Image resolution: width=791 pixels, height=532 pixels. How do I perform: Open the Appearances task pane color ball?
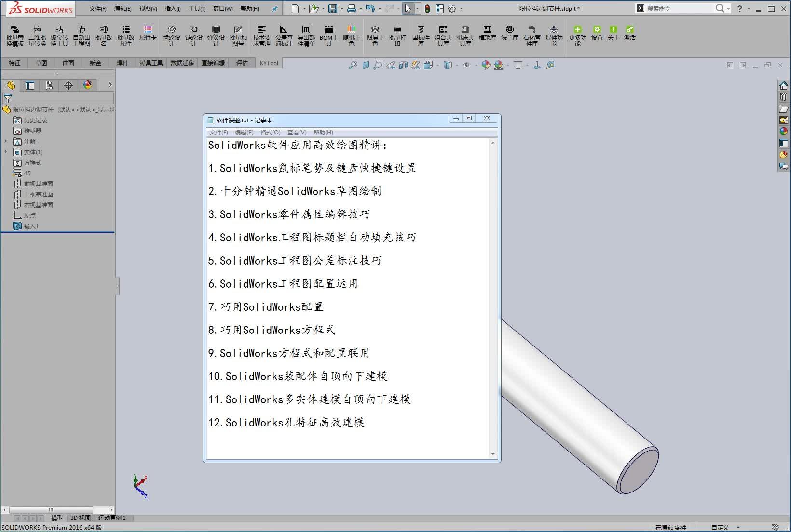(x=783, y=131)
